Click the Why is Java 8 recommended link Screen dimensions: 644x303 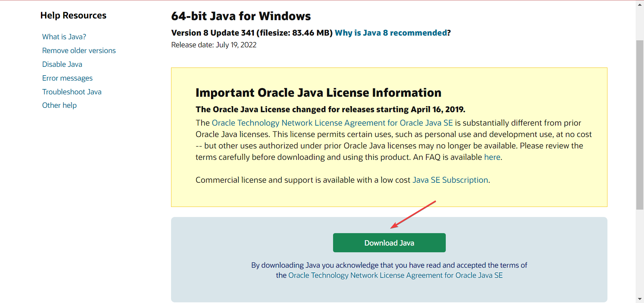391,33
